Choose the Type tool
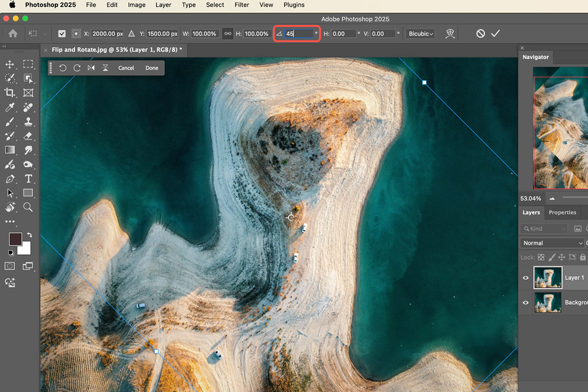 [28, 179]
